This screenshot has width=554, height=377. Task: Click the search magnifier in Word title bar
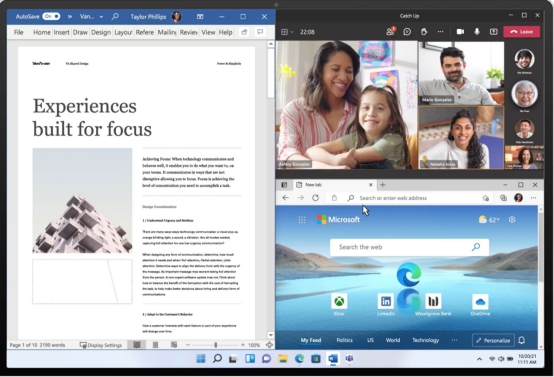115,16
